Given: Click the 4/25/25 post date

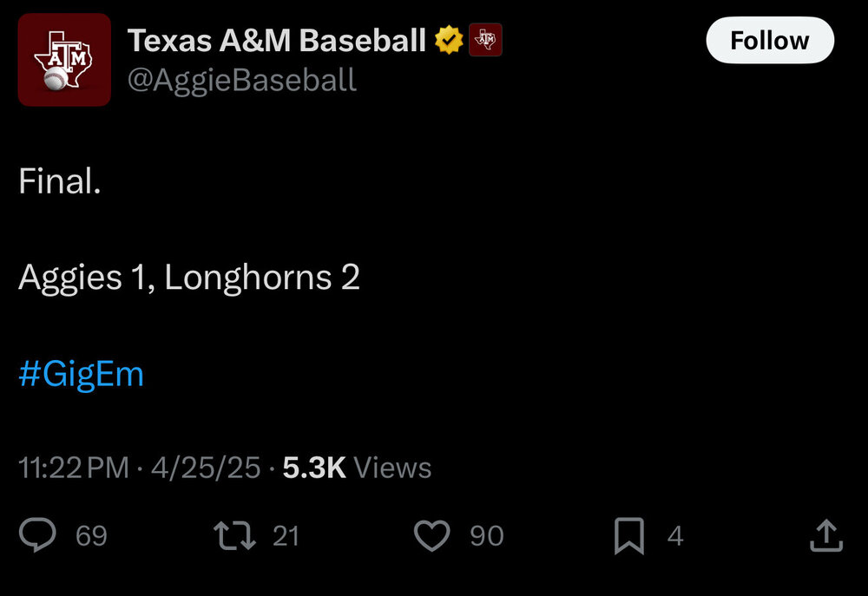Looking at the screenshot, I should click(206, 468).
